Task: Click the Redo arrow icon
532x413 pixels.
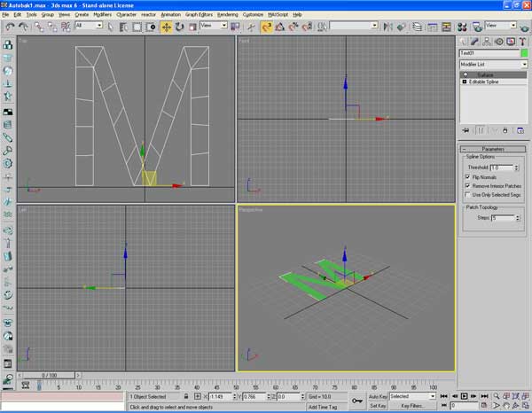Action: 23,27
